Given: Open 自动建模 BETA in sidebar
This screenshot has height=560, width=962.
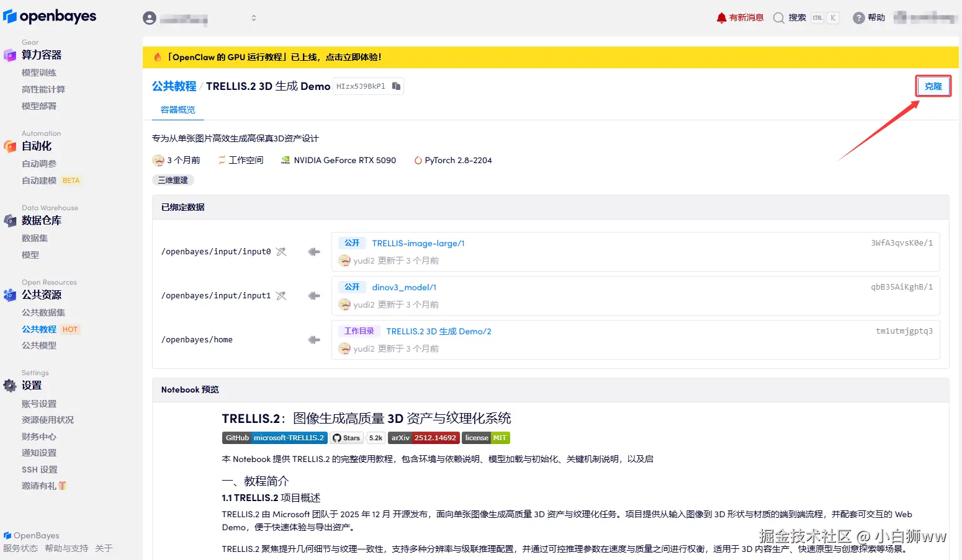Looking at the screenshot, I should click(51, 180).
